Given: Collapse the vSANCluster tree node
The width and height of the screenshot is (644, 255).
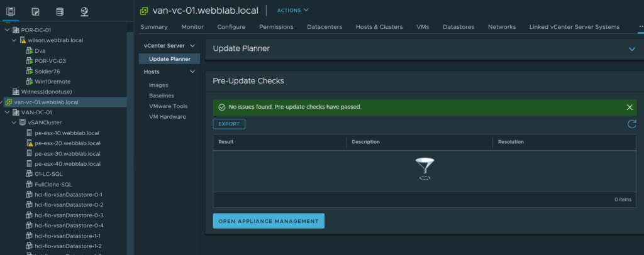Looking at the screenshot, I should [x=14, y=122].
